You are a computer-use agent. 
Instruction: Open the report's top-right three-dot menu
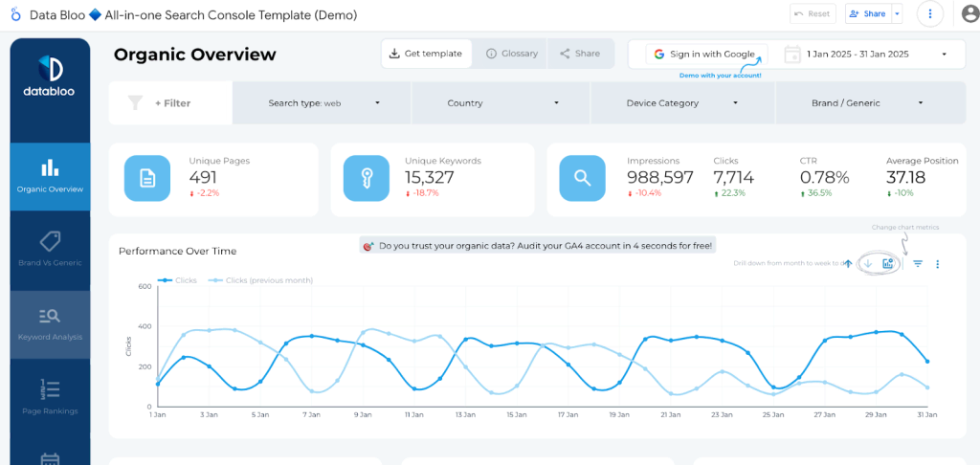click(x=930, y=14)
